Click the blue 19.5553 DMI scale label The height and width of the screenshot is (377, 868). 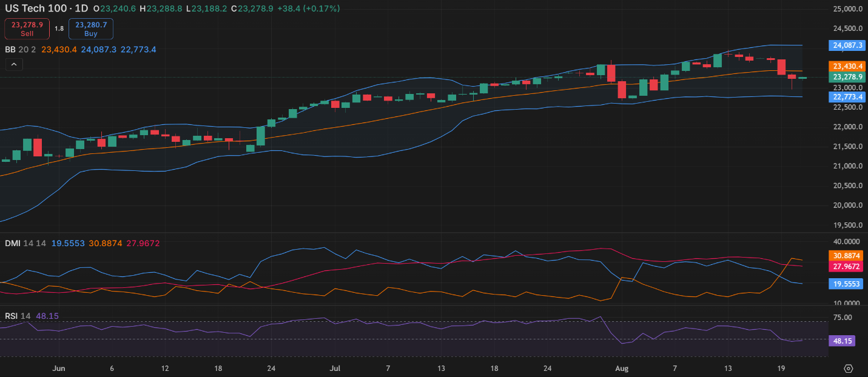pos(847,284)
